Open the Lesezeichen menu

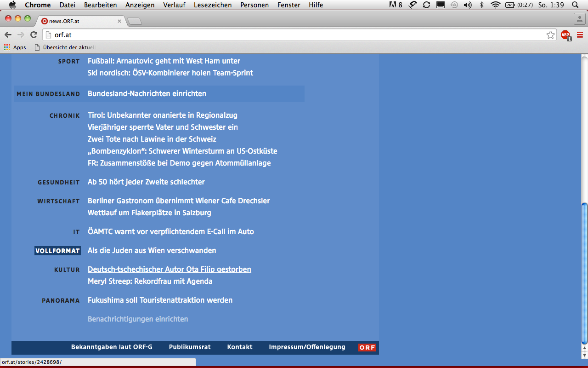[213, 5]
